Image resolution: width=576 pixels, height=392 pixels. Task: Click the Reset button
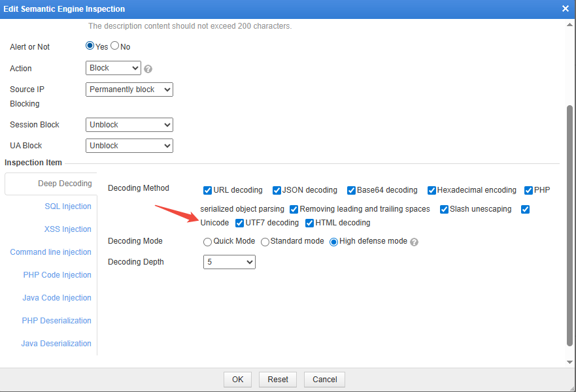coord(278,380)
